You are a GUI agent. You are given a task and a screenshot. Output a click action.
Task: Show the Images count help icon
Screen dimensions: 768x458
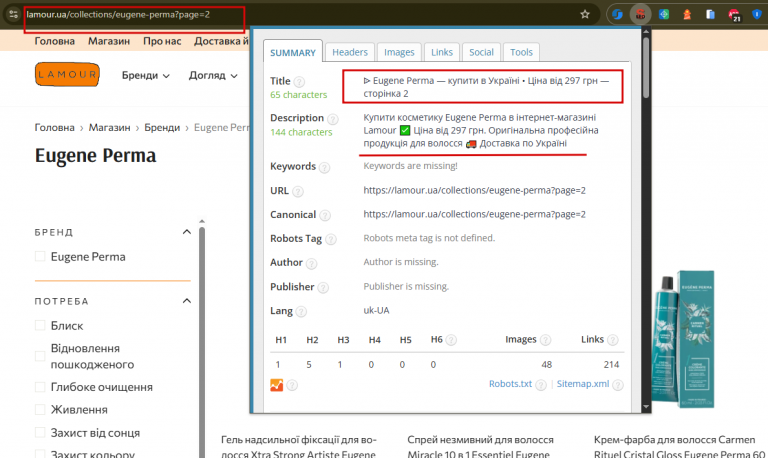pyautogui.click(x=545, y=340)
